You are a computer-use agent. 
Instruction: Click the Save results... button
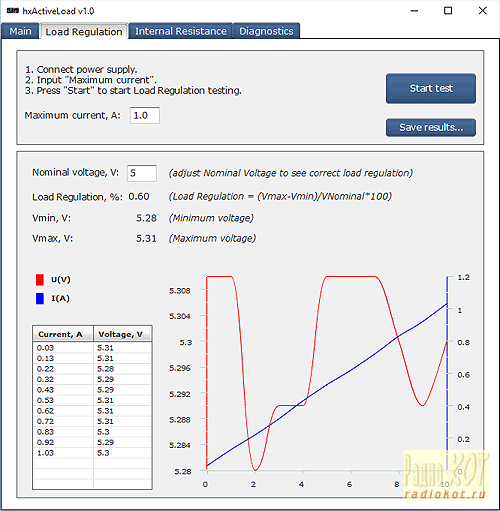(x=431, y=127)
